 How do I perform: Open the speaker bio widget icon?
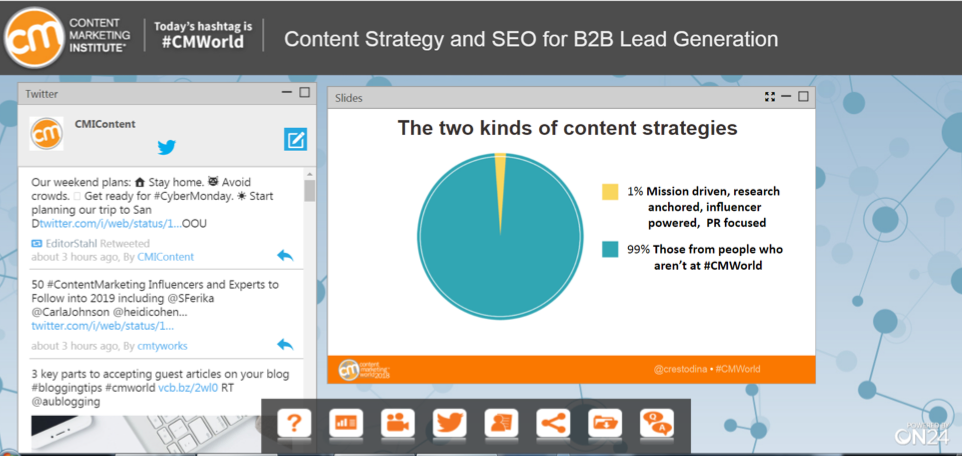point(501,423)
